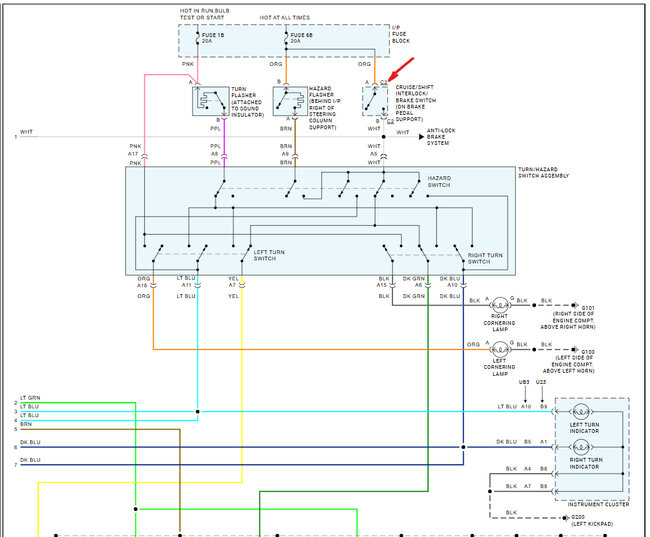650x537 pixels.
Task: Click the 'TURN FLASHER (ATTACHED TO SOUND INSULATOR)' label
Action: 247,102
